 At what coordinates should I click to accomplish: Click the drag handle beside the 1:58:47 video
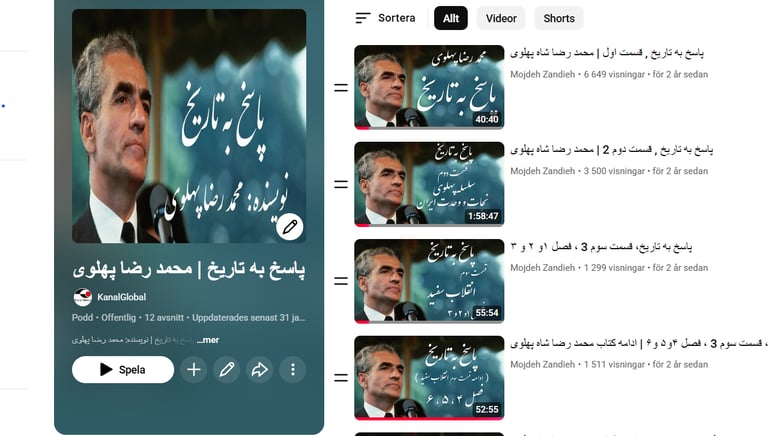coord(341,184)
